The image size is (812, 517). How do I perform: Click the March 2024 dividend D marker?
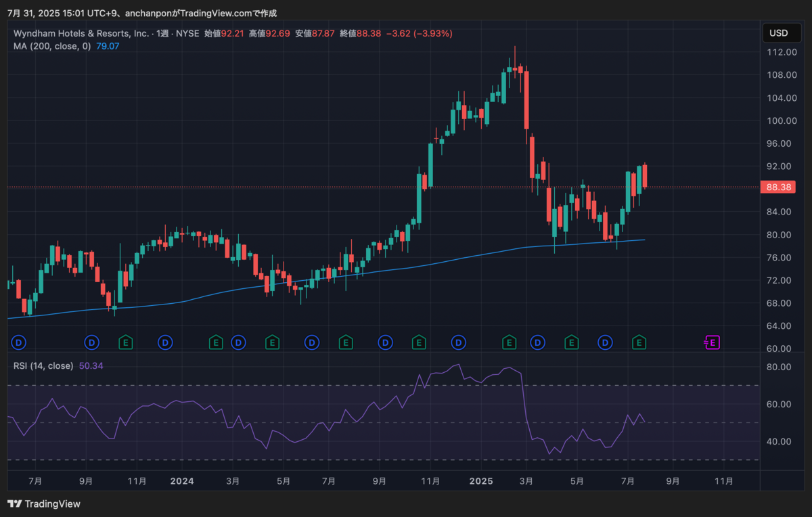[238, 342]
